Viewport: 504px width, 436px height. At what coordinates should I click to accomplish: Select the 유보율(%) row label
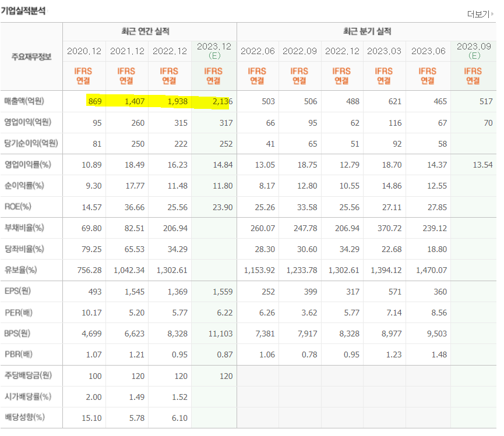click(x=20, y=270)
